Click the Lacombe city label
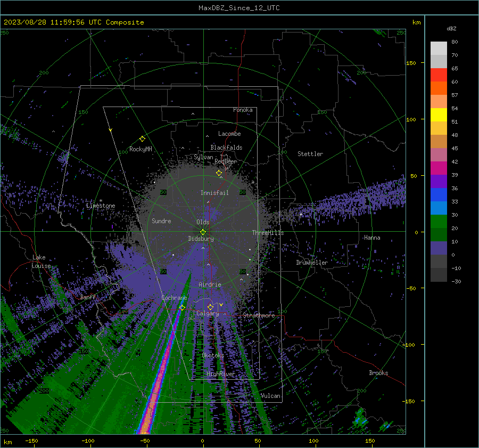 click(229, 134)
